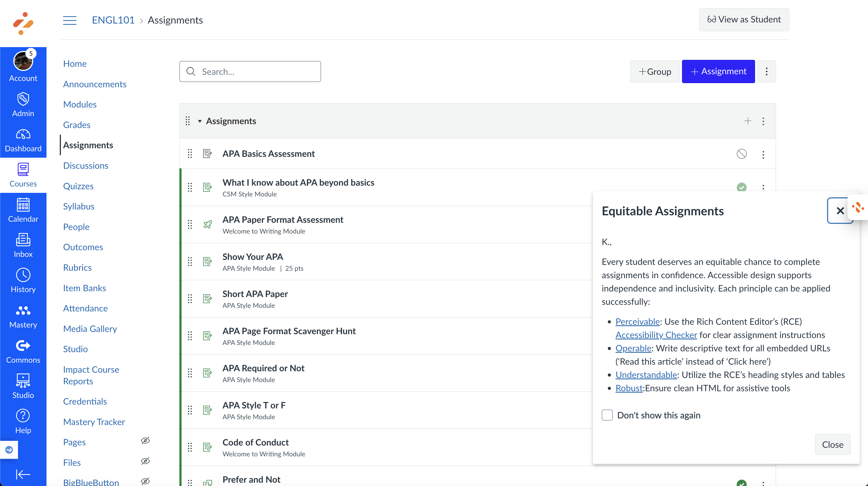Click the blue + Assignment button
Screen dimensions: 868x486
[718, 71]
